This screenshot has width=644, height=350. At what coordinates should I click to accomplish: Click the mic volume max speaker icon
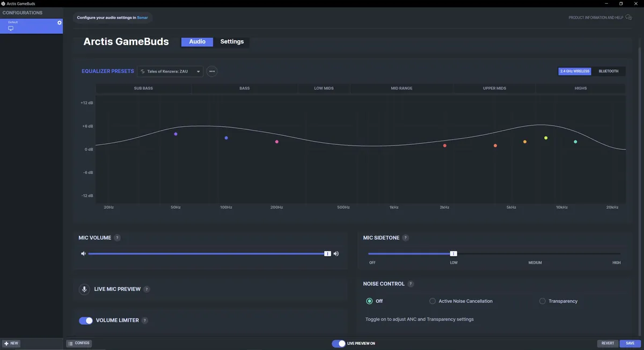point(336,254)
